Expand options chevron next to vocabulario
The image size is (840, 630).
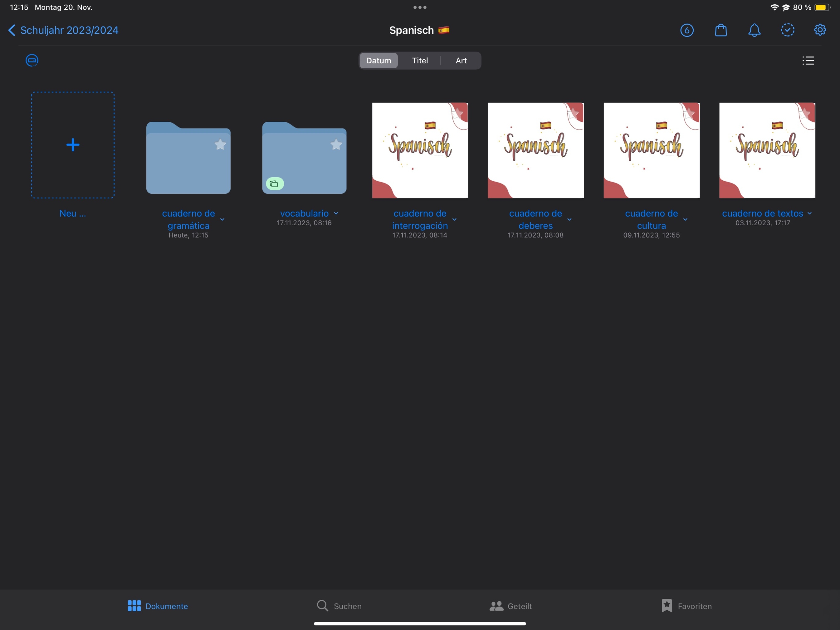[x=336, y=213]
